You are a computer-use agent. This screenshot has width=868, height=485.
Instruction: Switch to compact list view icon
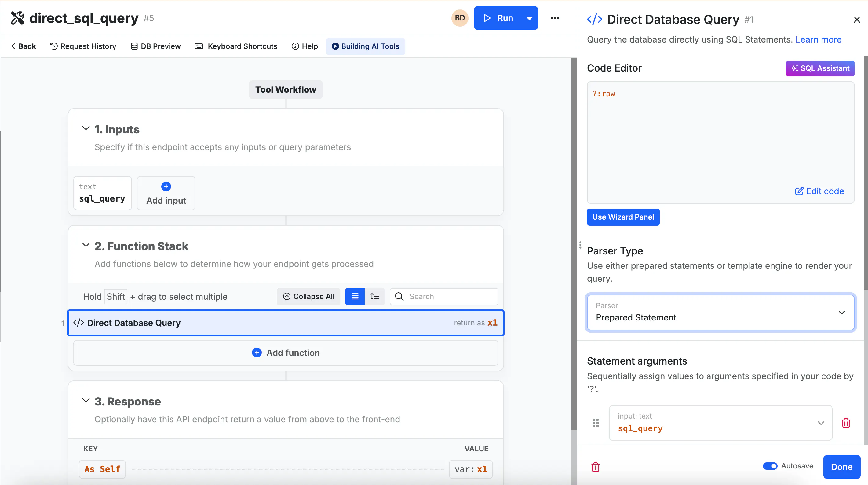355,296
